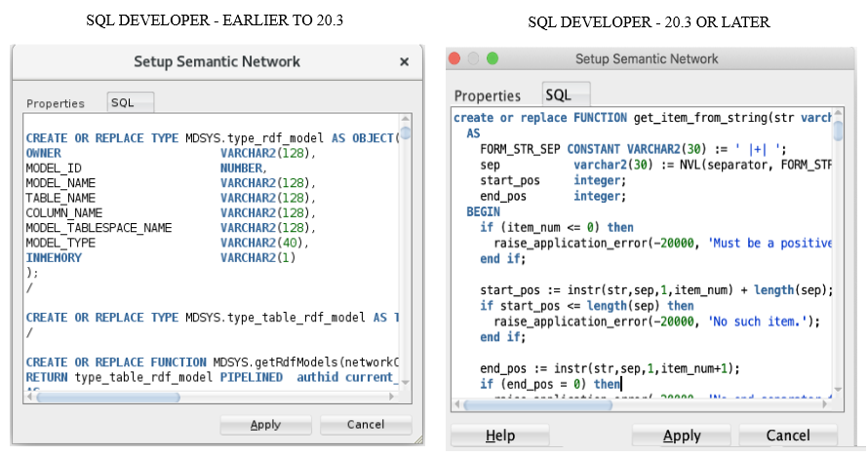Click 'NUMBER,' datatype in left SQL
This screenshot has width=868, height=456.
pos(244,168)
